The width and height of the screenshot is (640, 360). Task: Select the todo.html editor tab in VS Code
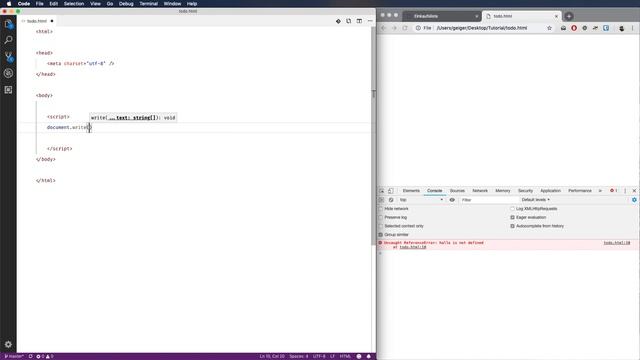click(x=37, y=21)
